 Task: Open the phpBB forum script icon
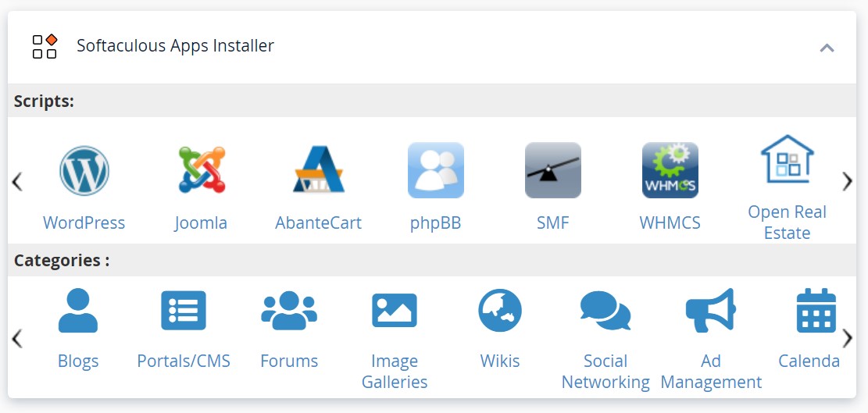click(436, 170)
